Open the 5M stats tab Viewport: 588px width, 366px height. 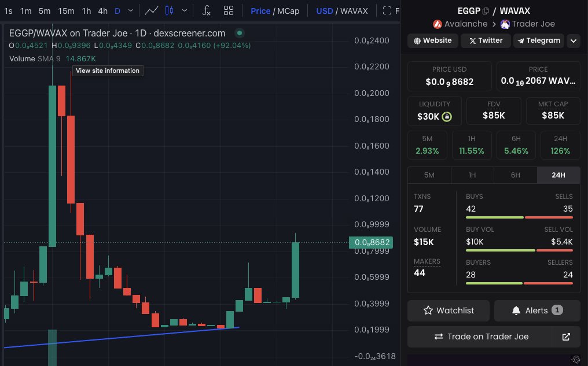(x=429, y=175)
